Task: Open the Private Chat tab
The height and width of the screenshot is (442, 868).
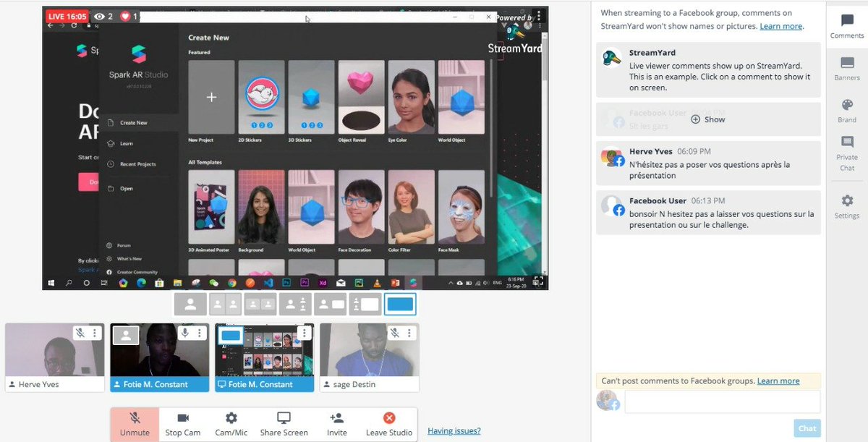Action: coord(847,153)
